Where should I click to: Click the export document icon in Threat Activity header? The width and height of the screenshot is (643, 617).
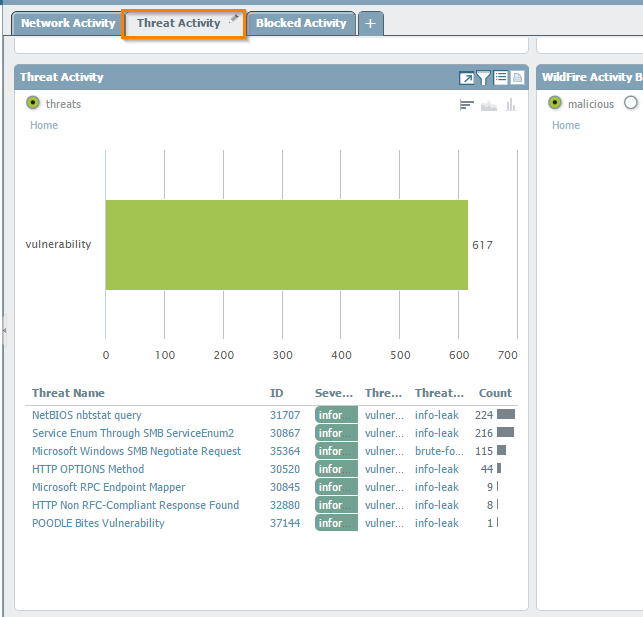(x=517, y=78)
